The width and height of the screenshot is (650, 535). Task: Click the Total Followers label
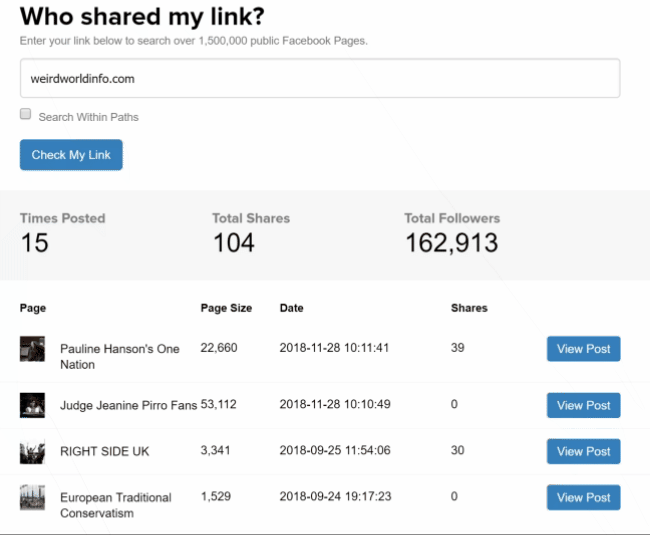coord(452,218)
